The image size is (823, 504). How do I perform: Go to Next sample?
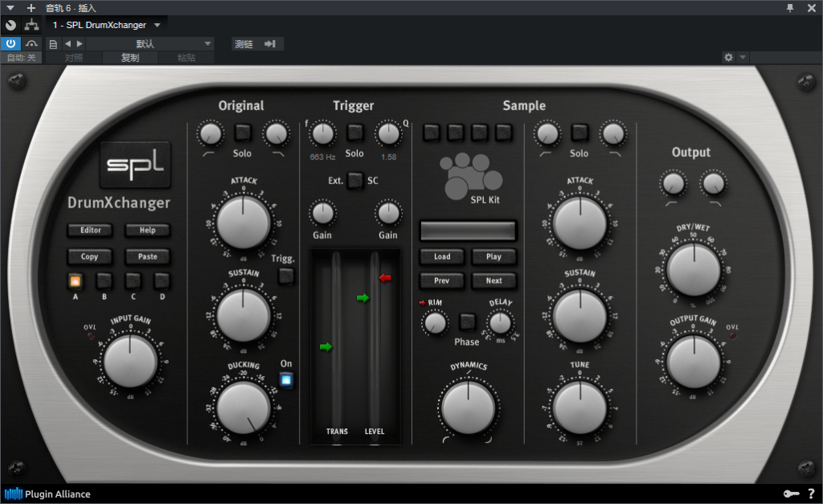493,281
